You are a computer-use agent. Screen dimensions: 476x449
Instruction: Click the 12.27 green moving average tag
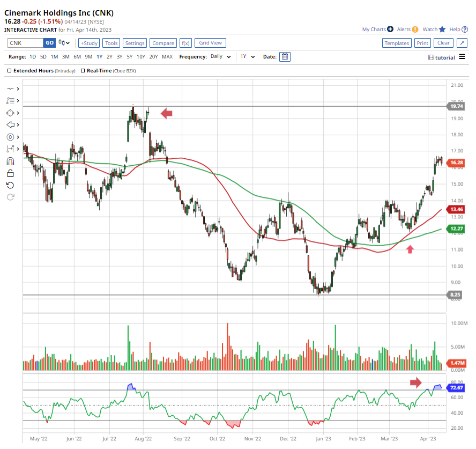point(456,229)
